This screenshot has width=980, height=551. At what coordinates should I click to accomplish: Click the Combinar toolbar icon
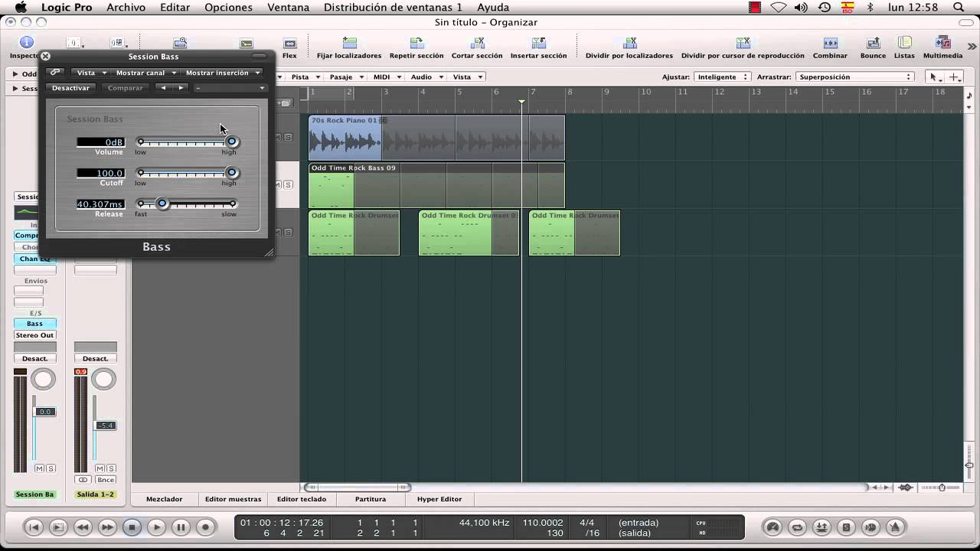tap(830, 44)
